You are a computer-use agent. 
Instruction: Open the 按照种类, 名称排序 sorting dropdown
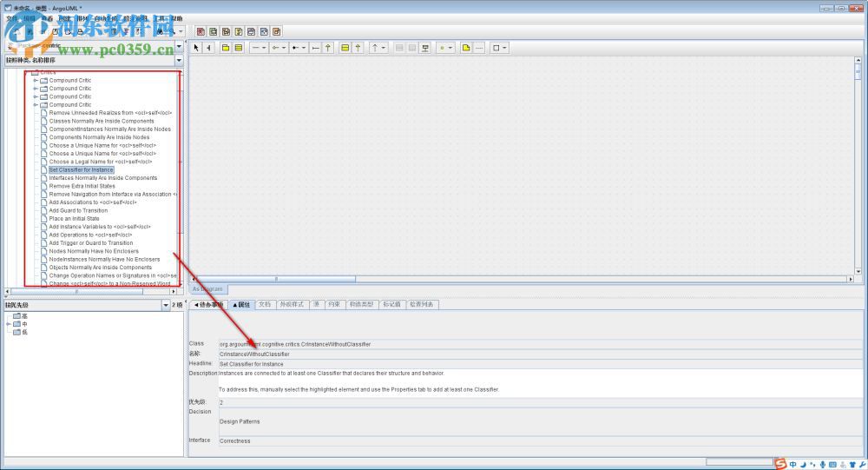179,61
